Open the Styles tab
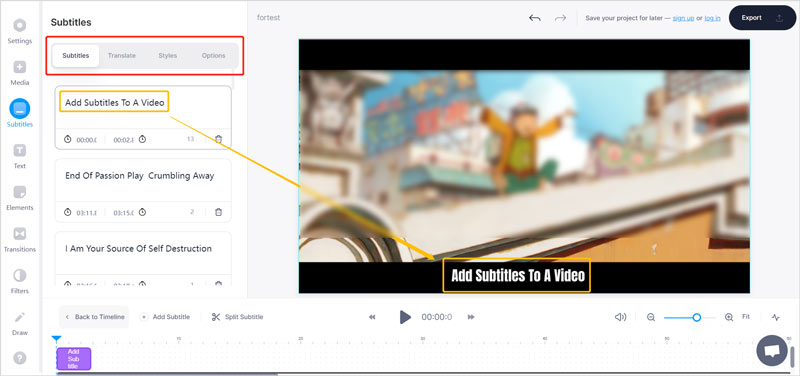Image resolution: width=800 pixels, height=376 pixels. pyautogui.click(x=167, y=56)
